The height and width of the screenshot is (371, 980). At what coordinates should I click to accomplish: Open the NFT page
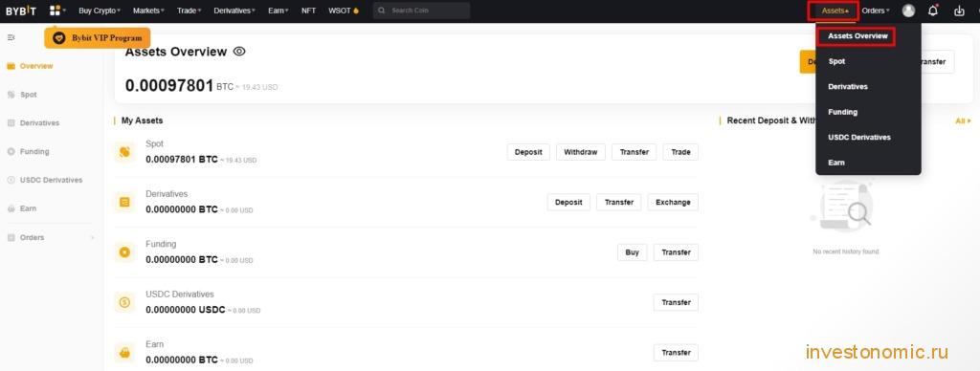coord(309,11)
